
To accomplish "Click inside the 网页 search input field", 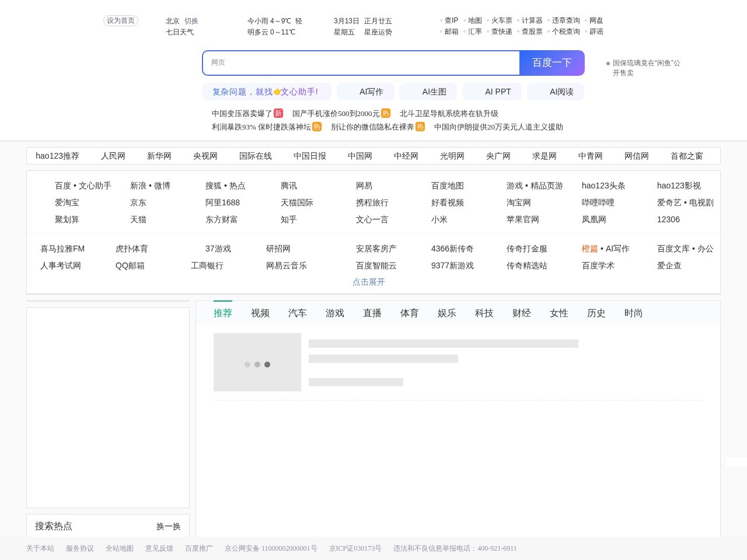I will point(361,62).
